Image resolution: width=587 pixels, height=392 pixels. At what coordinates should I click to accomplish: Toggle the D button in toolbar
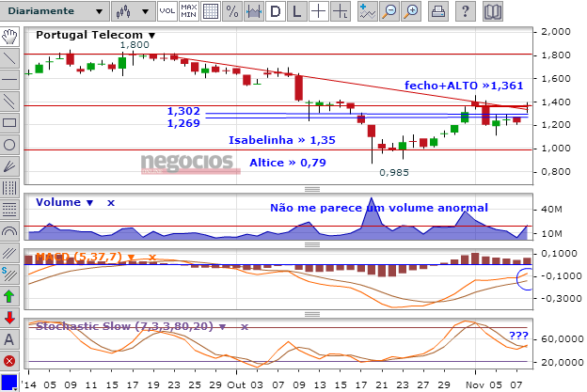click(275, 11)
